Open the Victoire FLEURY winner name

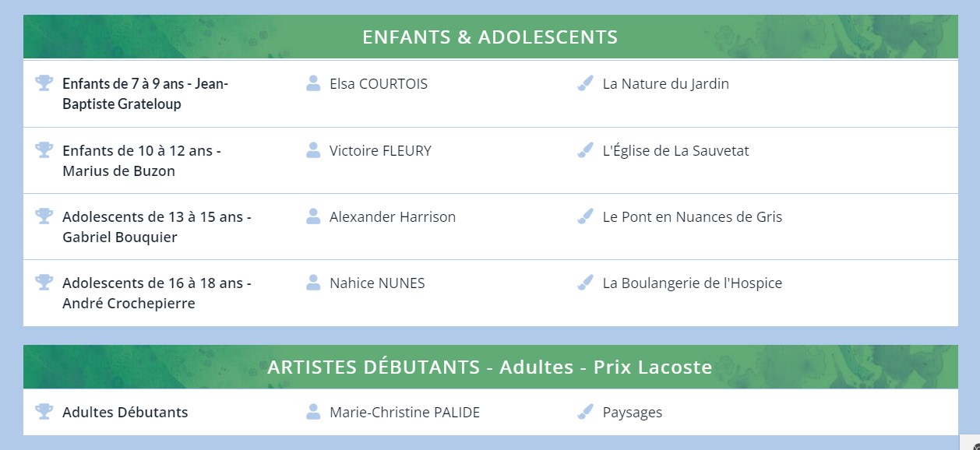coord(380,151)
